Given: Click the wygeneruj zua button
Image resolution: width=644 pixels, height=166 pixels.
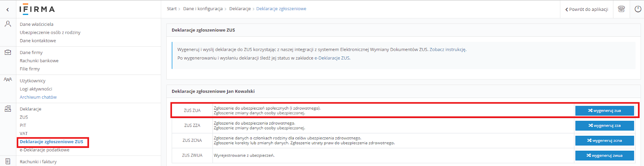Looking at the screenshot, I should pyautogui.click(x=605, y=110).
